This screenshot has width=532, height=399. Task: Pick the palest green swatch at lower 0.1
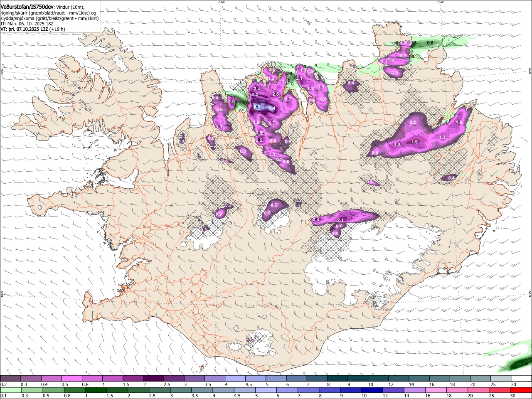tap(11, 390)
